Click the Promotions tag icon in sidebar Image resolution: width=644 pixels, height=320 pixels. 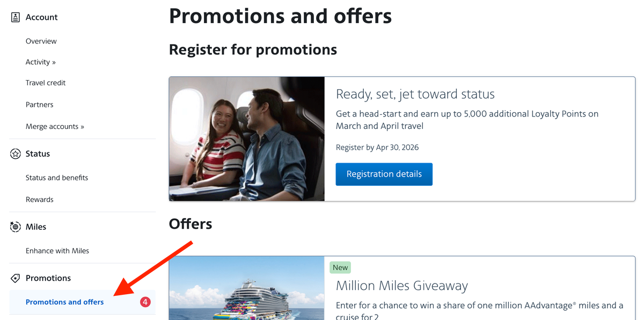(x=15, y=278)
